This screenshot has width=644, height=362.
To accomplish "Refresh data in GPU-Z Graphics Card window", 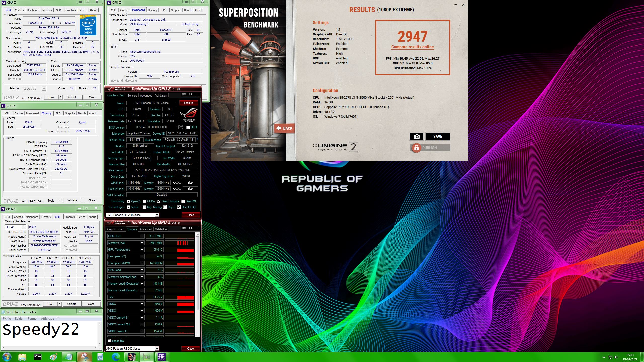I will [x=191, y=94].
